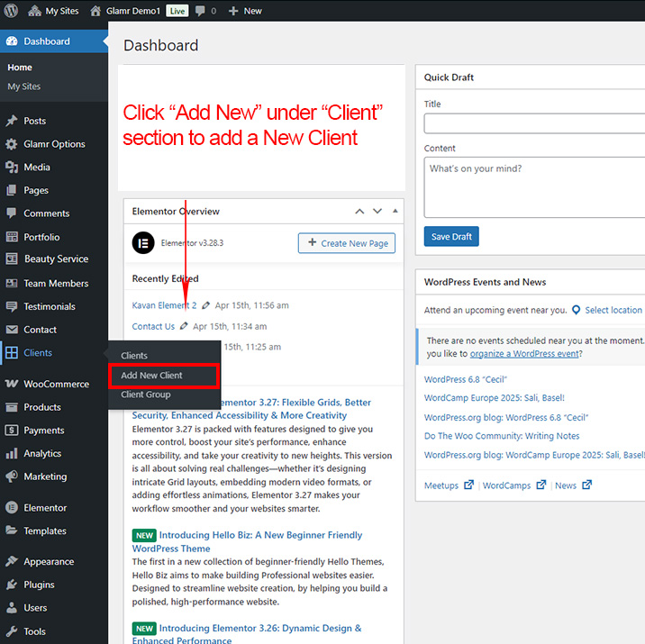Click Select location link
645x644 pixels.
tap(613, 310)
